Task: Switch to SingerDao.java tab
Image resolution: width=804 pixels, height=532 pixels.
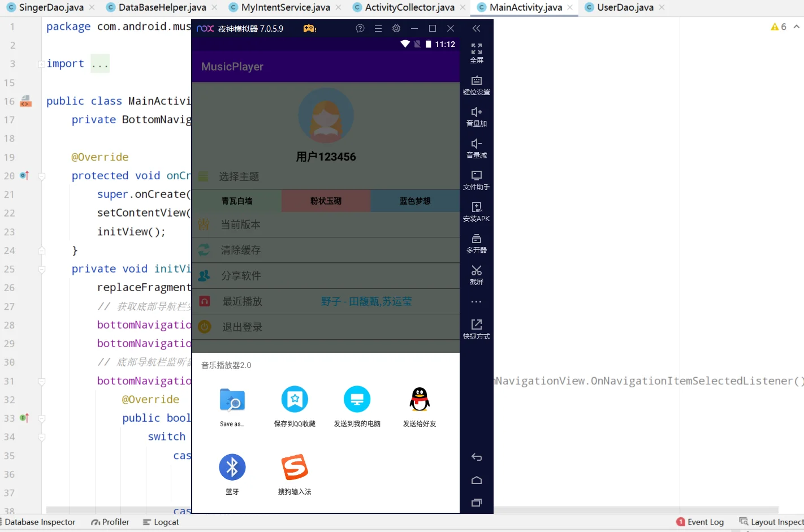Action: (51, 7)
